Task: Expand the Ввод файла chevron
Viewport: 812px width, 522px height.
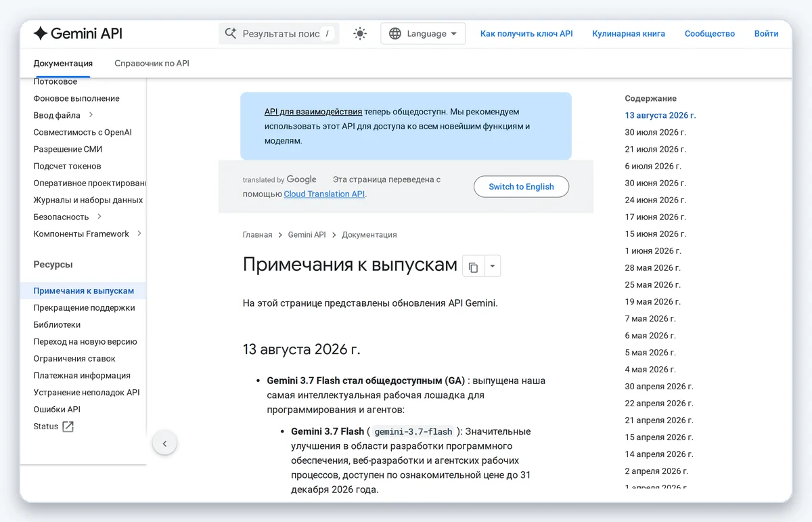Action: (x=91, y=115)
